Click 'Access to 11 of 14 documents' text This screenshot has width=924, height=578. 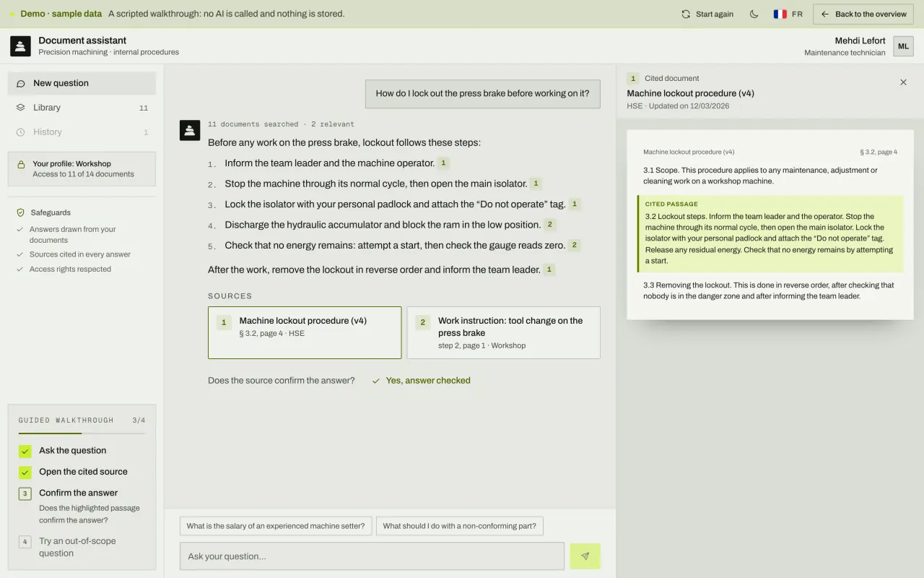coord(83,174)
